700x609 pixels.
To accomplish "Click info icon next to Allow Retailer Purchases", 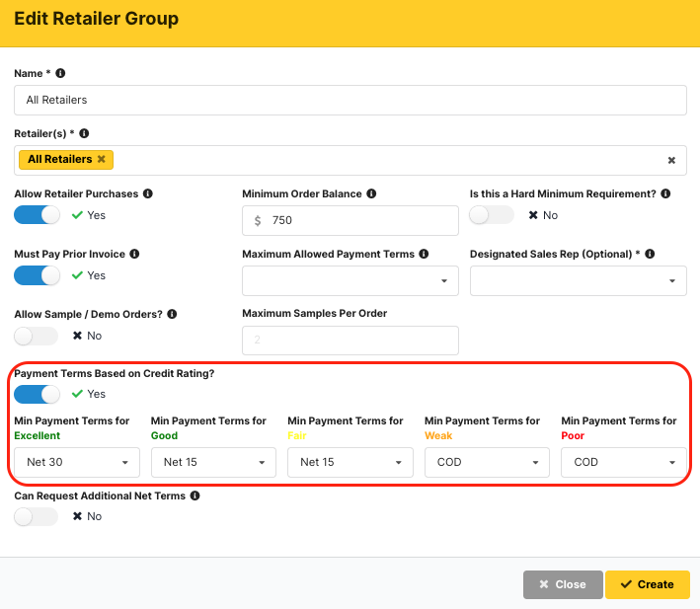I will point(148,194).
